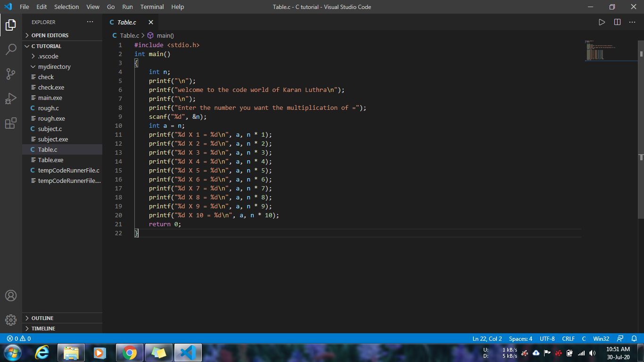Viewport: 644px width, 362px height.
Task: Open the Terminal menu
Action: (152, 7)
